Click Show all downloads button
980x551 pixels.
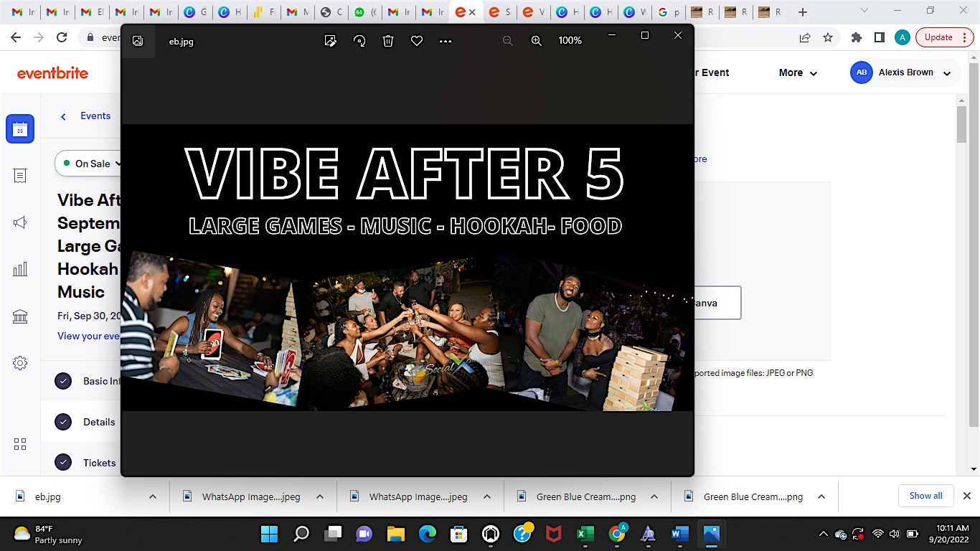click(925, 496)
